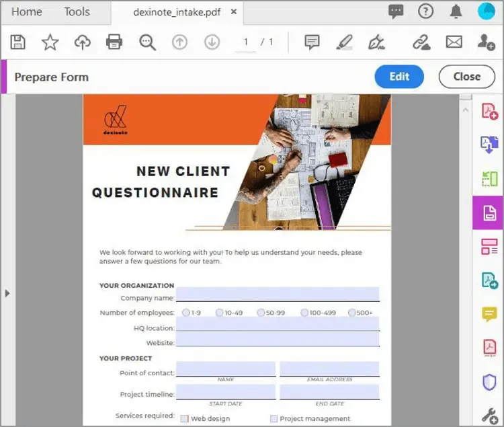
Task: Add a sticky note comment
Action: coord(312,42)
